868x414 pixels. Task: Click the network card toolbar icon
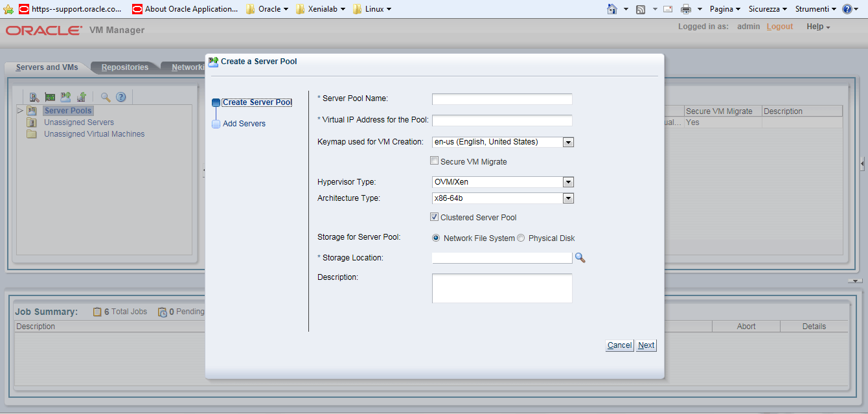pyautogui.click(x=50, y=97)
